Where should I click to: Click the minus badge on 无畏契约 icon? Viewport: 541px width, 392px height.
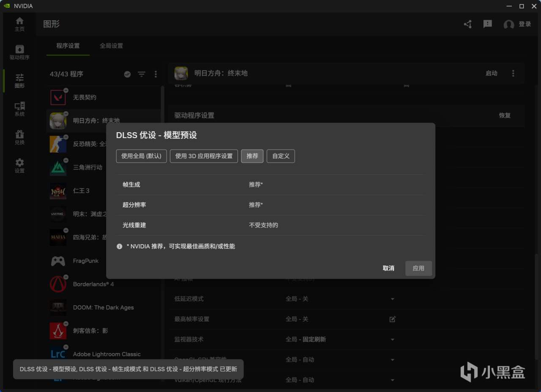tap(66, 90)
